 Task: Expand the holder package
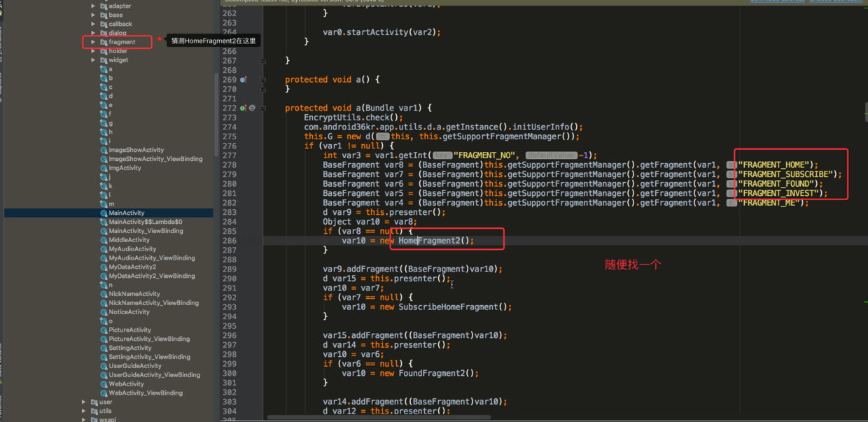coord(93,51)
